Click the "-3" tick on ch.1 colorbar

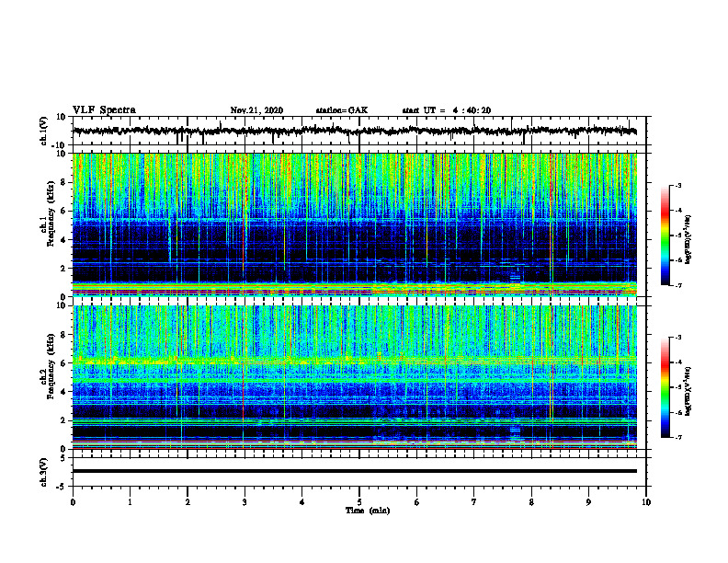[x=677, y=186]
